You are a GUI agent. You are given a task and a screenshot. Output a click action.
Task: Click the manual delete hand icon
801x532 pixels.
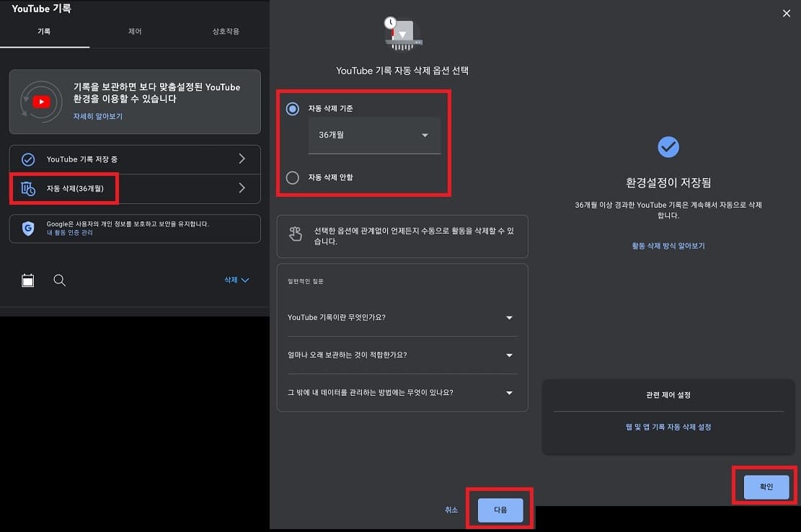pos(296,234)
